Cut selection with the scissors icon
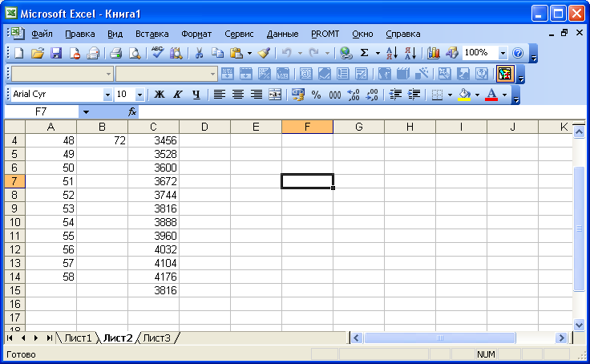The image size is (590, 364). [x=199, y=53]
